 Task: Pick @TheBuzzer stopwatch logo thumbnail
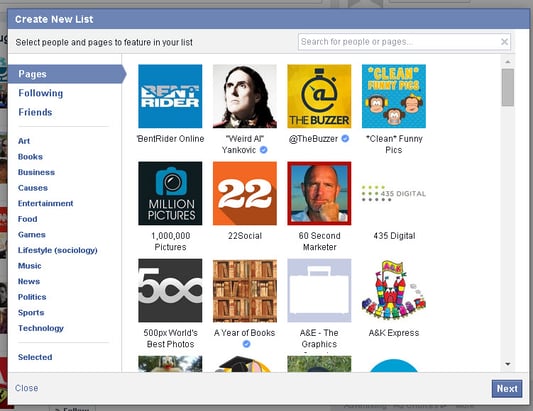coord(319,96)
